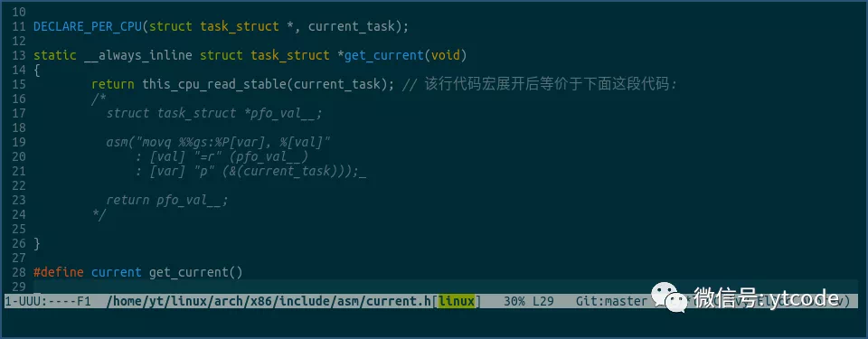Click the asm movq statement on line 19
868x339 pixels.
click(218, 142)
